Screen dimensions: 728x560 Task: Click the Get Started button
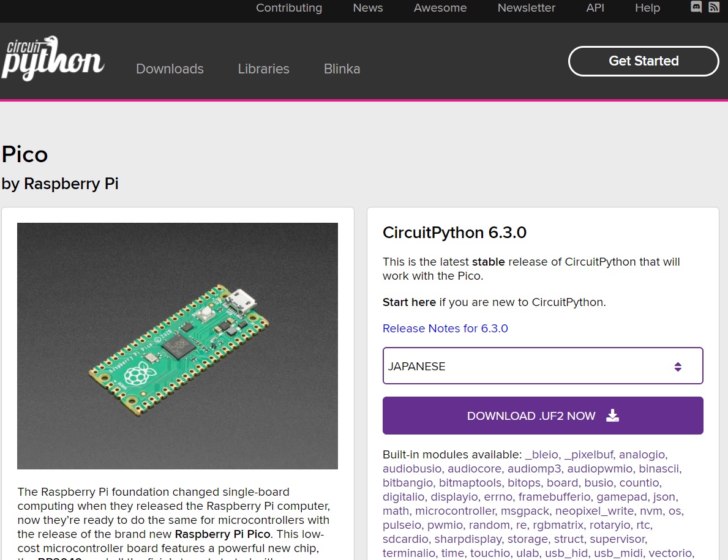644,61
